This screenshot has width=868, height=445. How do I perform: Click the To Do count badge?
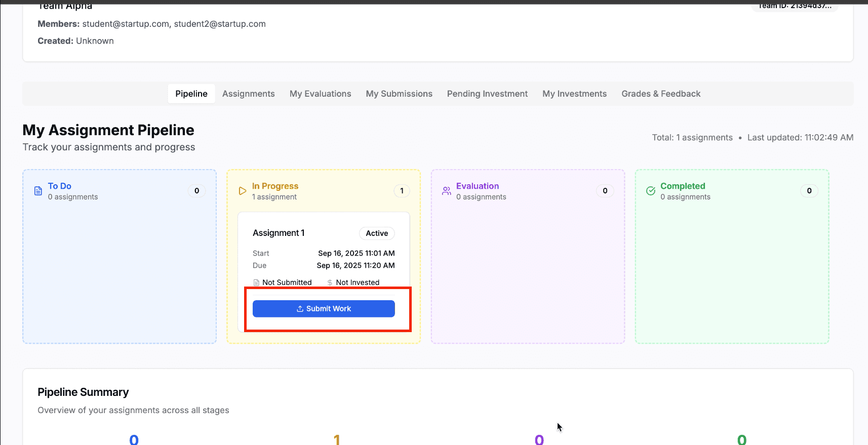tap(197, 191)
